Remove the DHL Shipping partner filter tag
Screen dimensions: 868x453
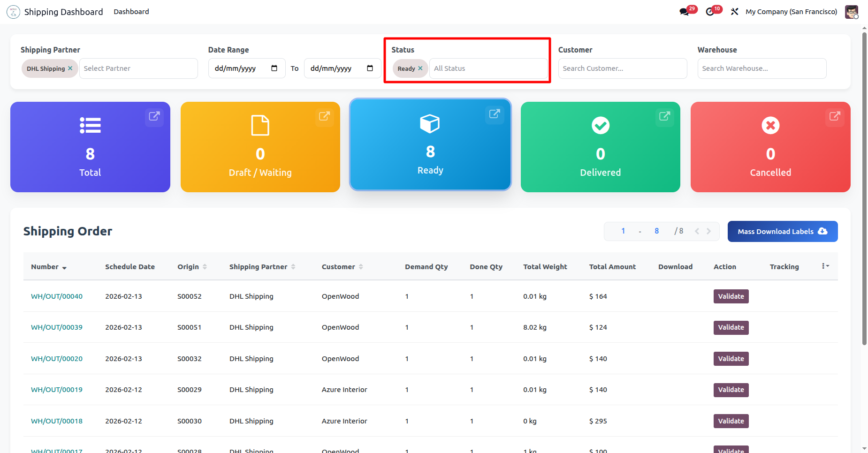[x=70, y=68]
